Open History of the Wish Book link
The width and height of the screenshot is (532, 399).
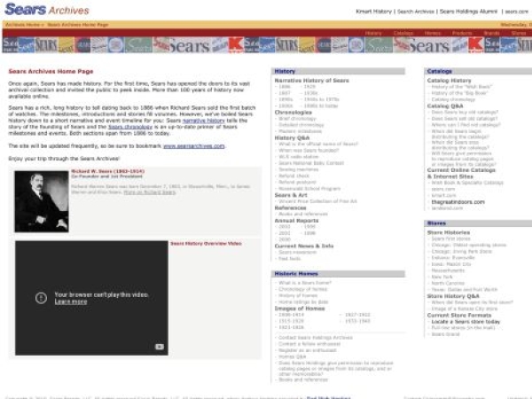462,87
